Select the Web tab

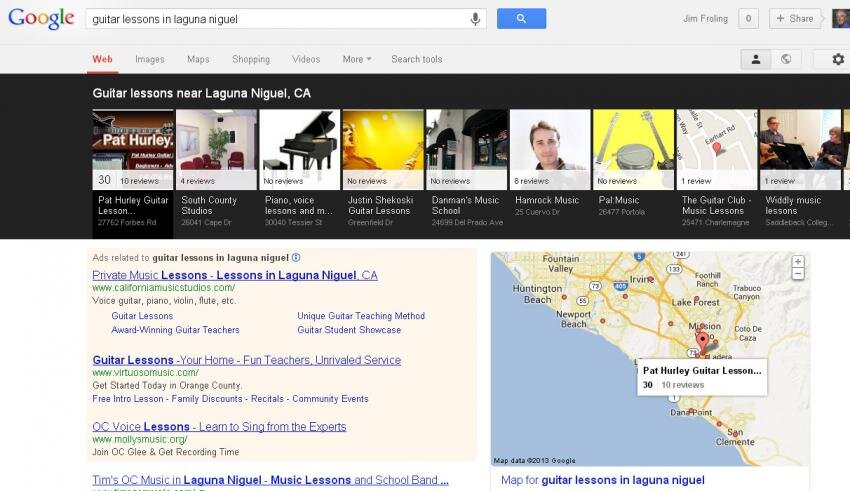click(x=102, y=59)
